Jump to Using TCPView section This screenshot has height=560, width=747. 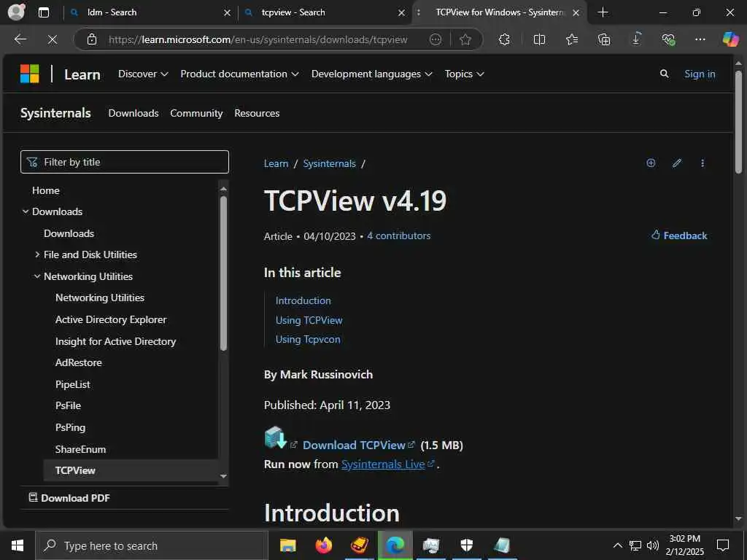point(309,320)
